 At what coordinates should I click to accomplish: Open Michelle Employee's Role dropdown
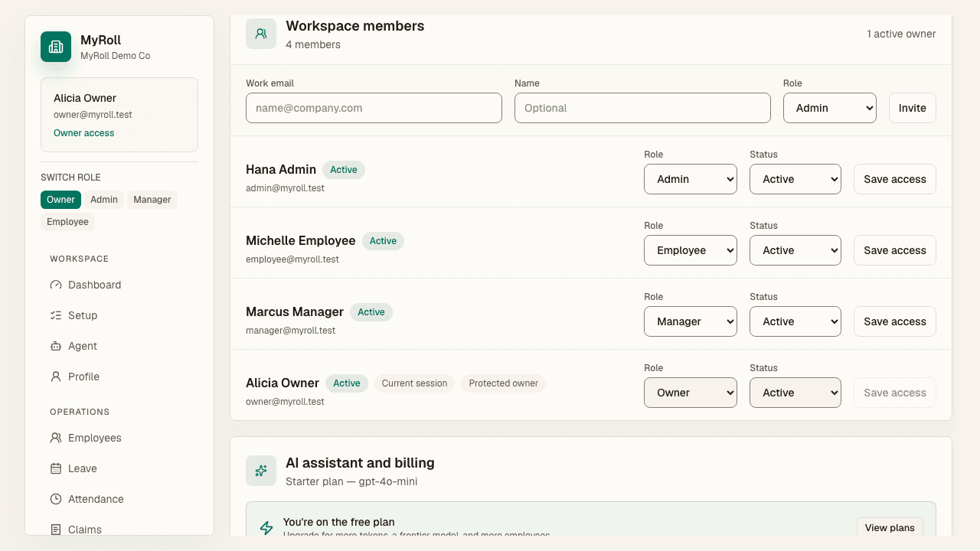pos(691,250)
